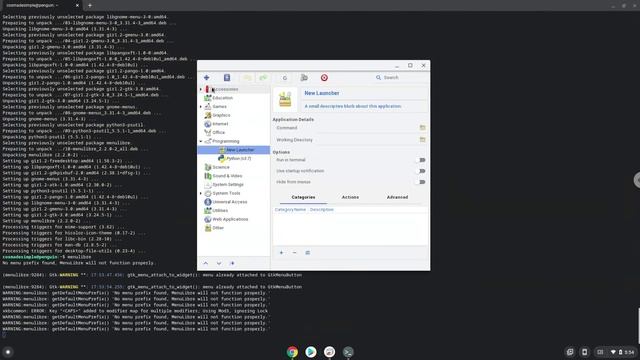The width and height of the screenshot is (640, 360).
Task: Sort menu entries using bottom sidebar icon
Action: pos(232,263)
